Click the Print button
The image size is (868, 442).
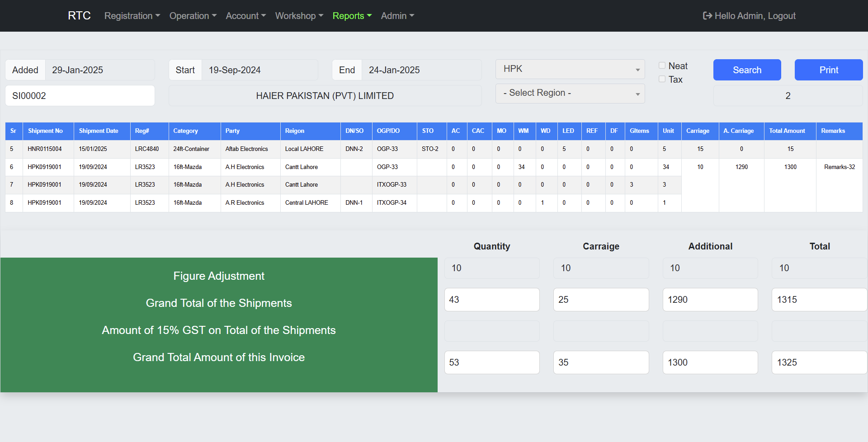(x=828, y=70)
